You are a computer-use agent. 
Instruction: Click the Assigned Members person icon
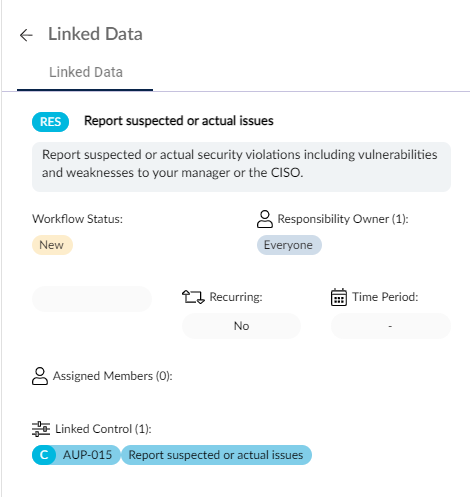click(x=40, y=376)
